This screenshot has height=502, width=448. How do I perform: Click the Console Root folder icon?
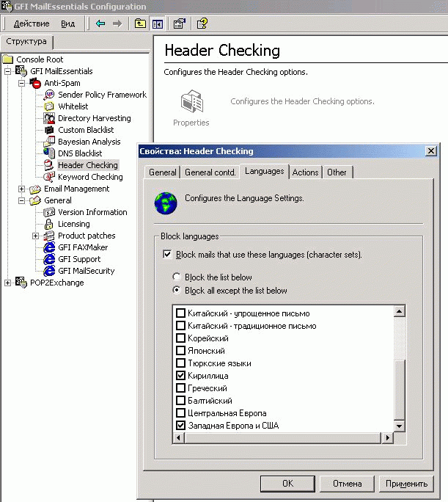pos(8,59)
